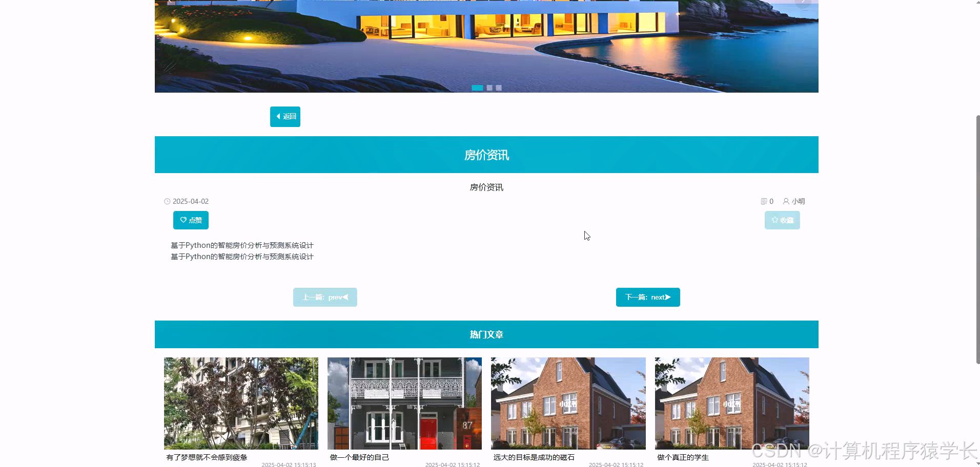Click the user icon beside 小明

click(x=786, y=201)
